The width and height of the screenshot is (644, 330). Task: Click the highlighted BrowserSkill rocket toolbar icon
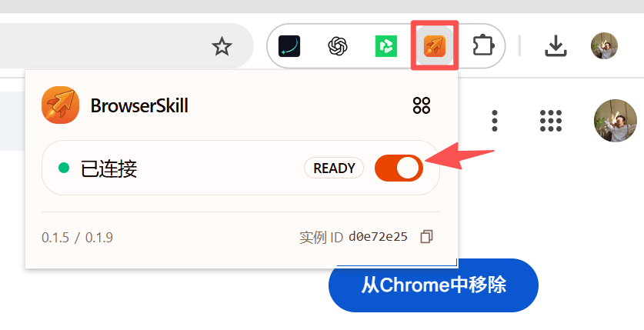tap(435, 46)
